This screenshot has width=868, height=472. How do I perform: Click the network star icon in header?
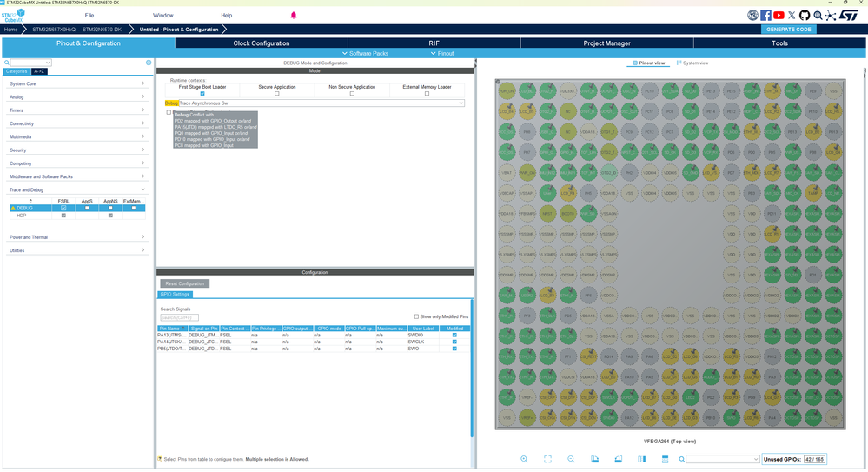(x=831, y=16)
